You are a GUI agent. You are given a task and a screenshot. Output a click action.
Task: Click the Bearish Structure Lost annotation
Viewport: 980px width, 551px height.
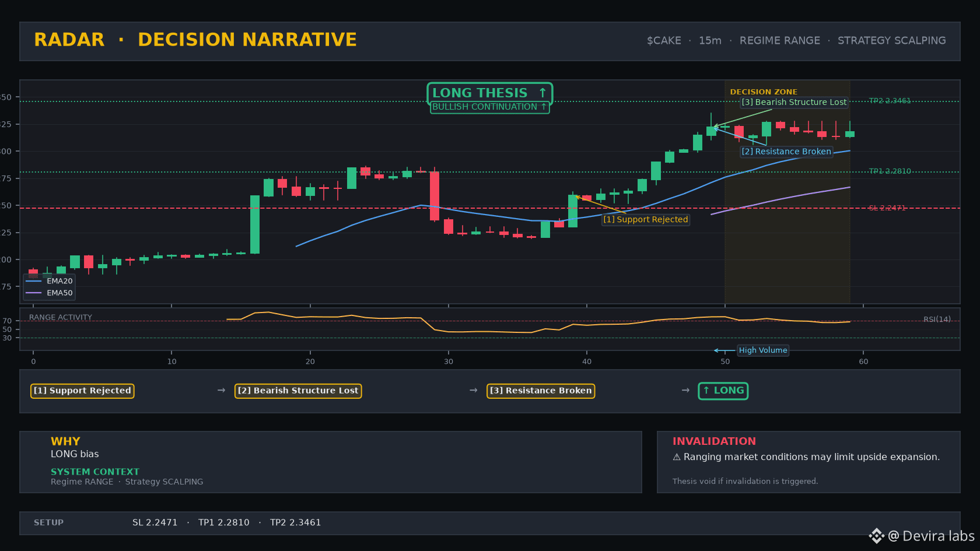pyautogui.click(x=794, y=102)
